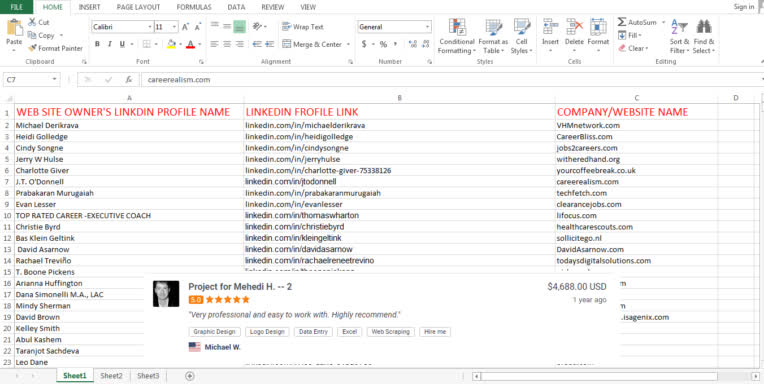This screenshot has width=764, height=384.
Task: Open the Merge & Center dropdown arrow
Action: click(348, 44)
